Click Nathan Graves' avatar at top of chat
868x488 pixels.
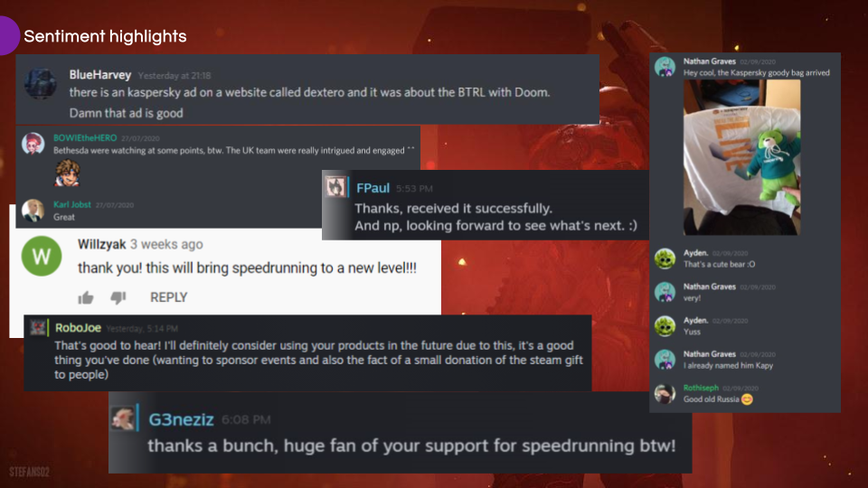665,67
